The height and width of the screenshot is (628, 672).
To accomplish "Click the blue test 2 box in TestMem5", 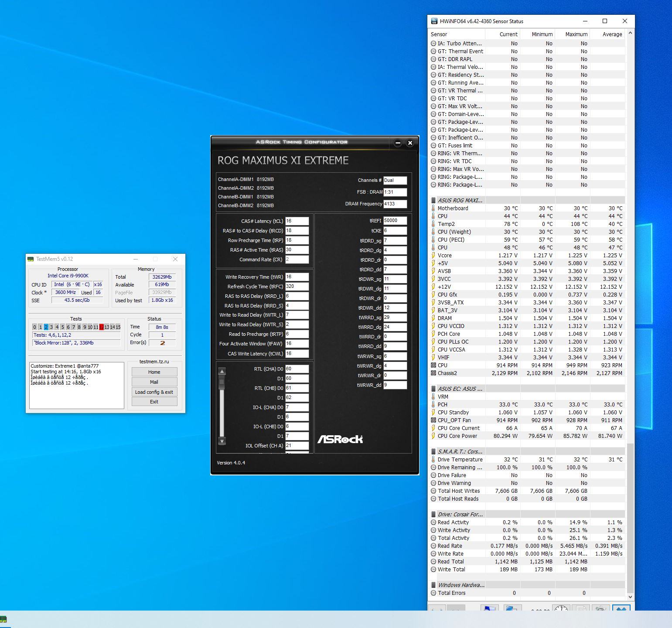I will tap(46, 327).
